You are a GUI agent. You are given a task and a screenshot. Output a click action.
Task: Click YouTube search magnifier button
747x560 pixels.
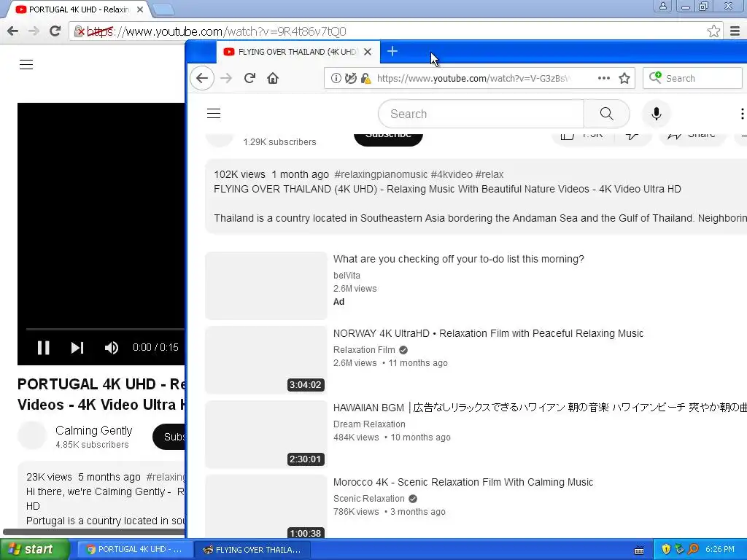click(606, 114)
